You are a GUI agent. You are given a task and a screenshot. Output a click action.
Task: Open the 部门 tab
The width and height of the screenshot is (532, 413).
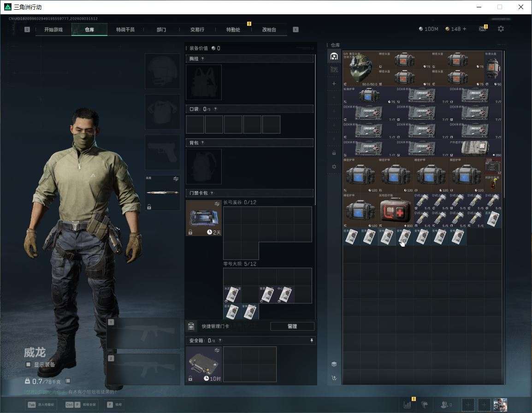(161, 29)
